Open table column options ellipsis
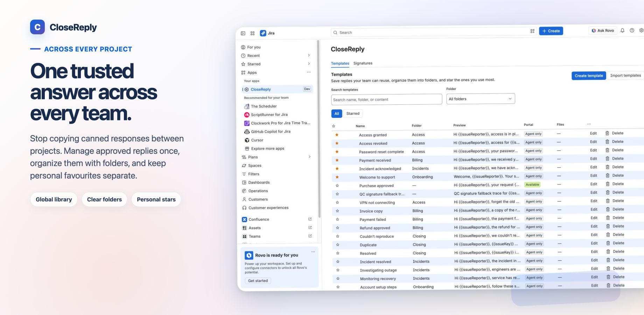Image resolution: width=644 pixels, height=315 pixels. click(589, 124)
